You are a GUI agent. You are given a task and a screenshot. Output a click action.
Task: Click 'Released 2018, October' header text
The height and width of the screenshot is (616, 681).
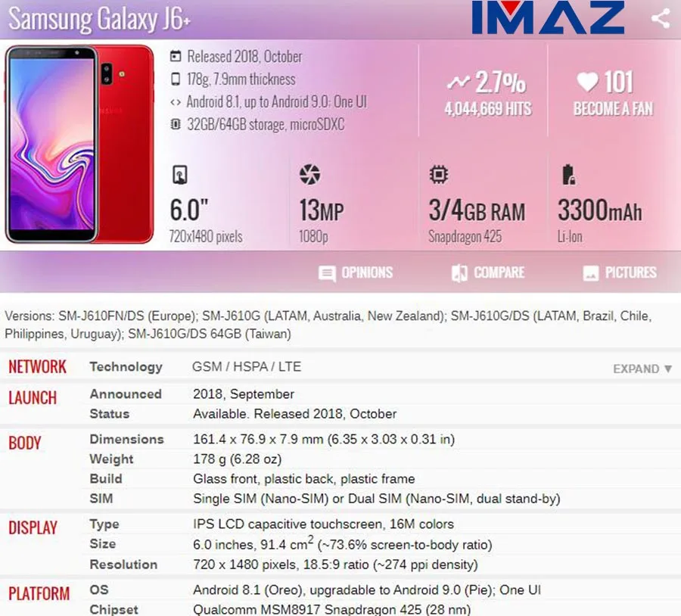click(244, 57)
